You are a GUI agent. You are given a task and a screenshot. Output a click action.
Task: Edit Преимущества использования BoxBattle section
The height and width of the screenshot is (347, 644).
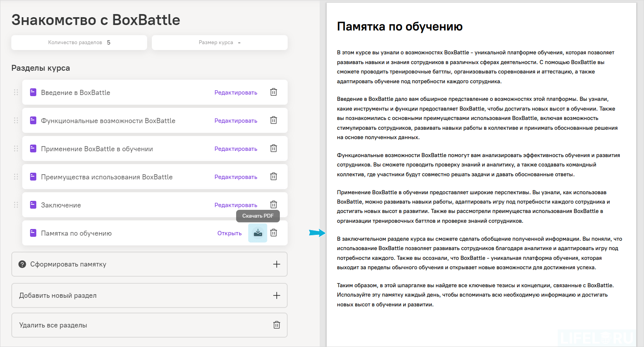236,177
